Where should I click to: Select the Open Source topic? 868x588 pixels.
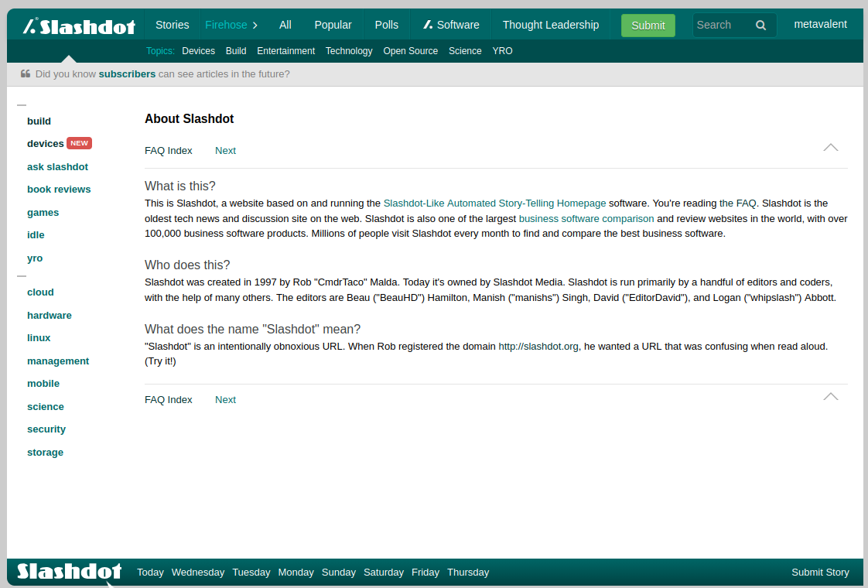tap(410, 51)
